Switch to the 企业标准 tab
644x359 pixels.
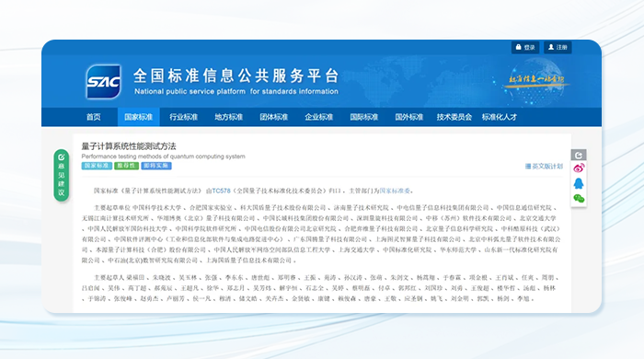coord(318,117)
